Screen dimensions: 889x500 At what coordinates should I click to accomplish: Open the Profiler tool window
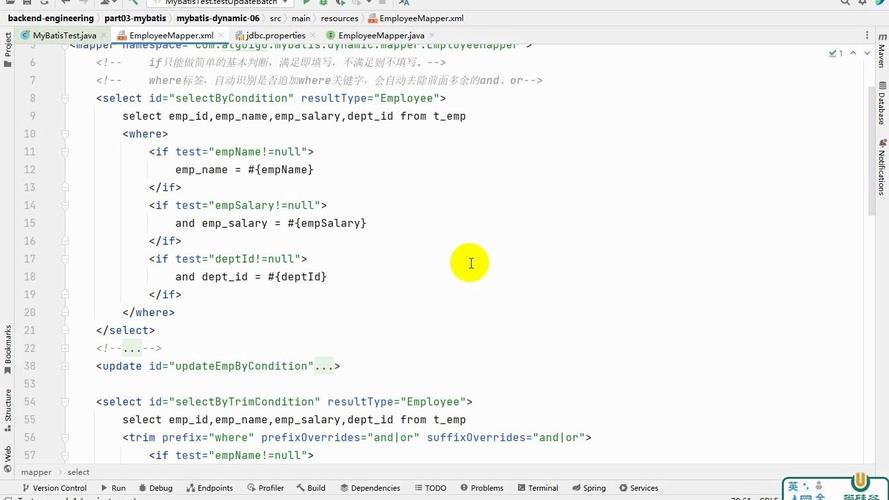click(x=265, y=488)
